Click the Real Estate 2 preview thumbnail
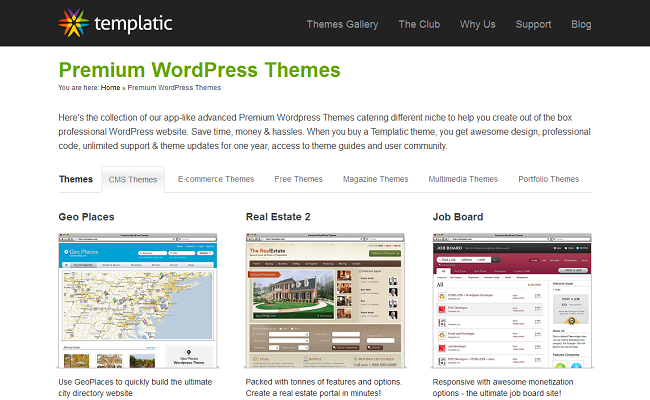 pos(325,301)
